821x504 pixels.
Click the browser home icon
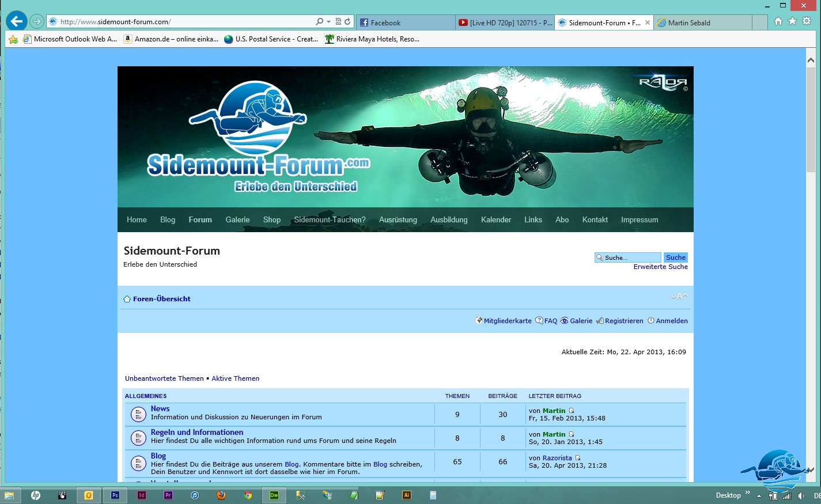click(778, 21)
